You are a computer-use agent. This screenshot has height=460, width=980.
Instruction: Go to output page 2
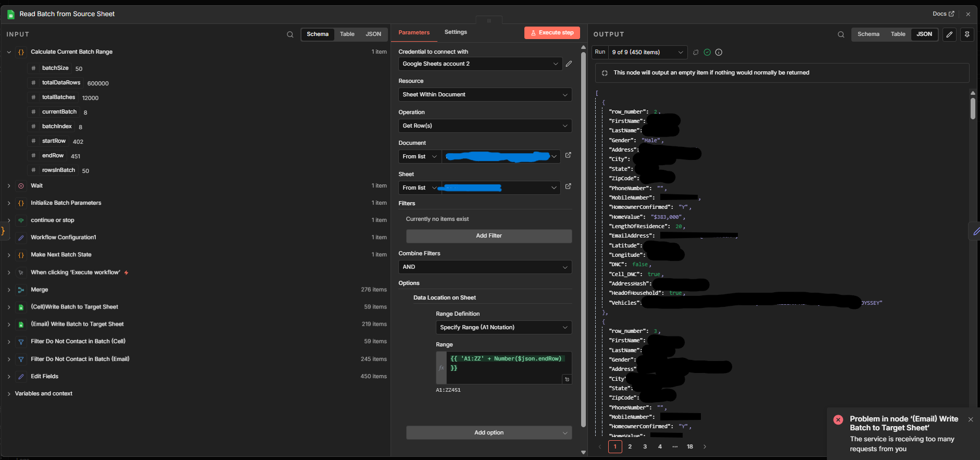(630, 446)
